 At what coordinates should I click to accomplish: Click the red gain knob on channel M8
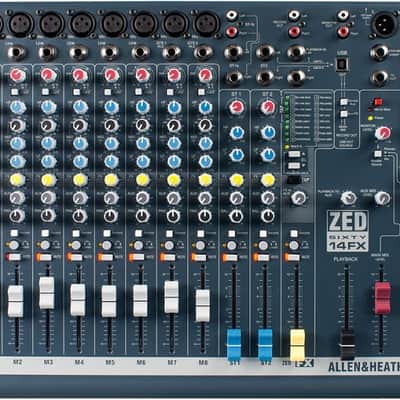click(205, 75)
